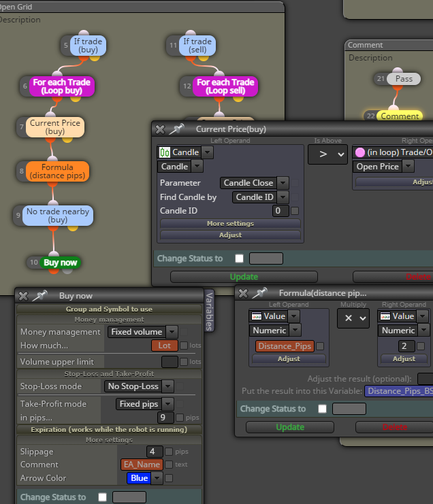Click Adjust under Distance_Pips operand
The width and height of the screenshot is (433, 504).
(x=289, y=358)
